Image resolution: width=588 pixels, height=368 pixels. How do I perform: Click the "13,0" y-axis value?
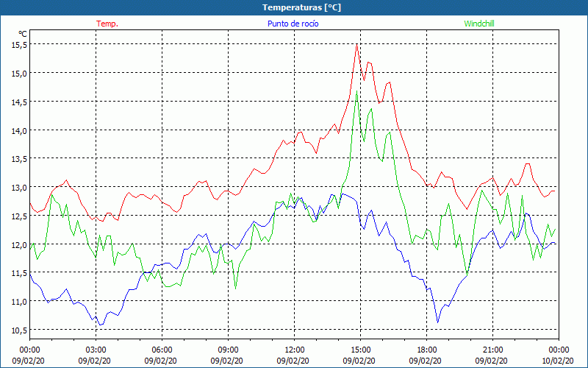(x=19, y=188)
